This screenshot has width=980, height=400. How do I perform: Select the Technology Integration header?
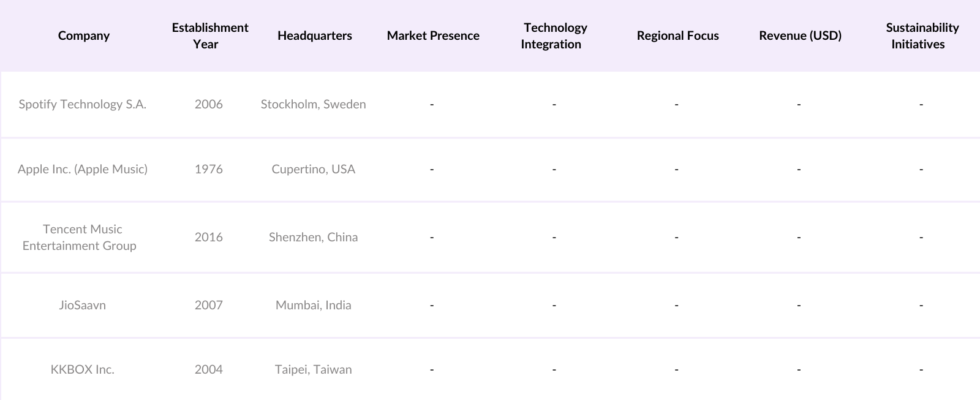554,36
